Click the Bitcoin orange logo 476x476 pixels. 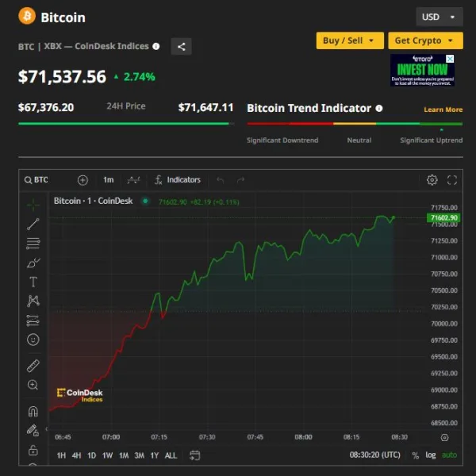click(x=27, y=16)
